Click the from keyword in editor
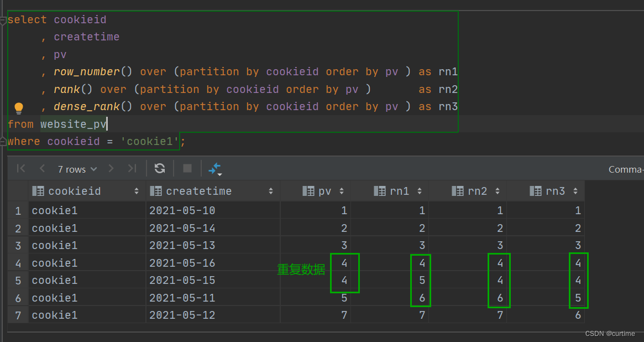The image size is (644, 342). tap(20, 124)
